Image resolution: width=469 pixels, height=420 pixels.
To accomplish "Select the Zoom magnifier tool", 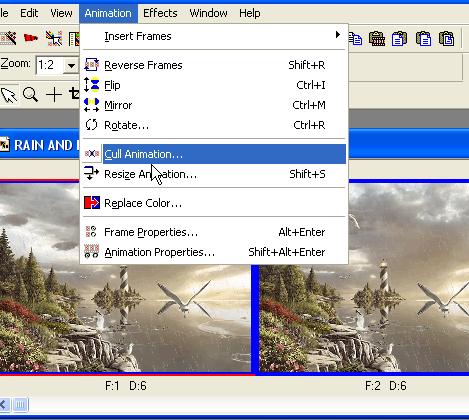I will [x=30, y=95].
